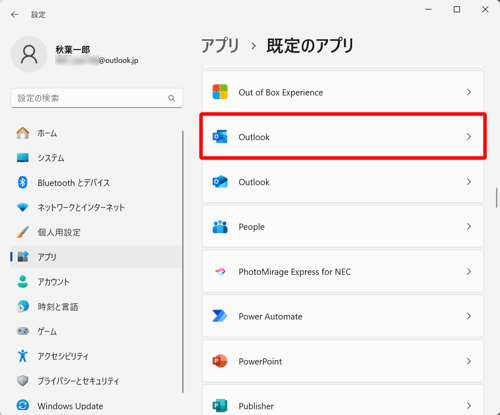500x415 pixels.
Task: Click the 時刻と言語 clock icon
Action: tap(23, 306)
